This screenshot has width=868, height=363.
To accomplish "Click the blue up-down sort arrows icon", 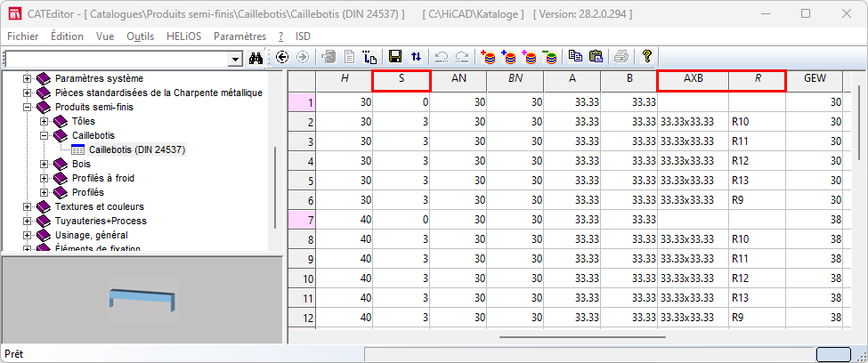I will tap(416, 56).
